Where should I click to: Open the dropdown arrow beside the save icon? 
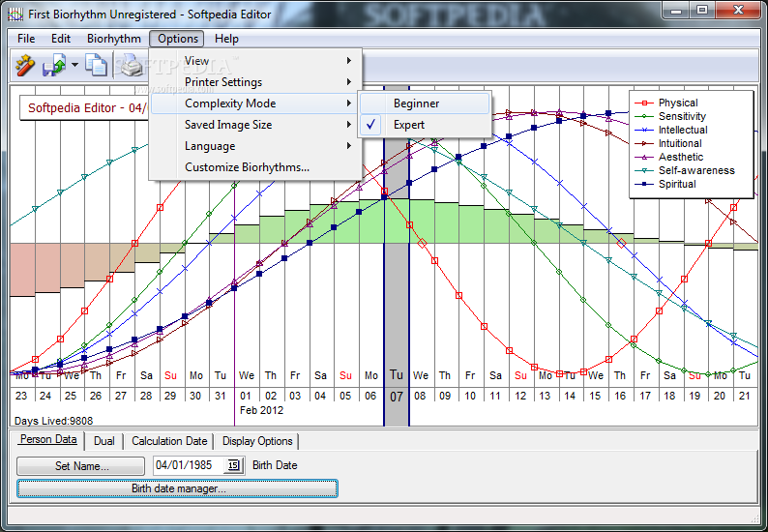74,65
